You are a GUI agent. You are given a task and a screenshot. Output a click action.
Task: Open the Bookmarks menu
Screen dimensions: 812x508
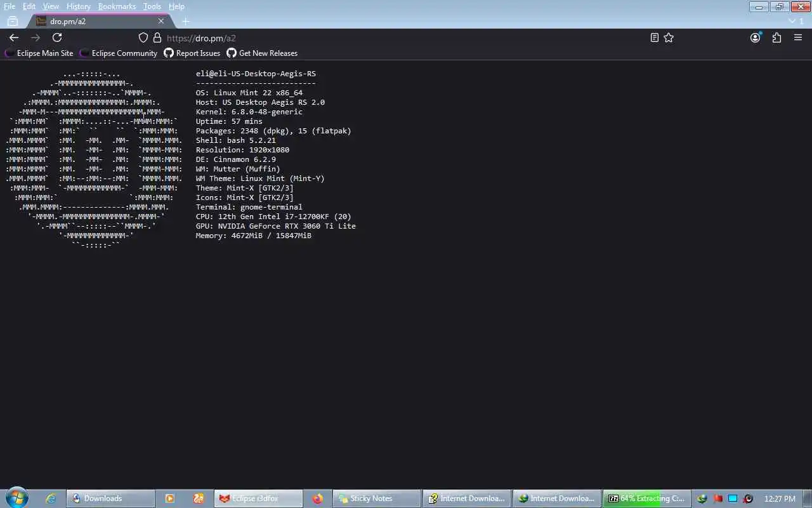[117, 6]
